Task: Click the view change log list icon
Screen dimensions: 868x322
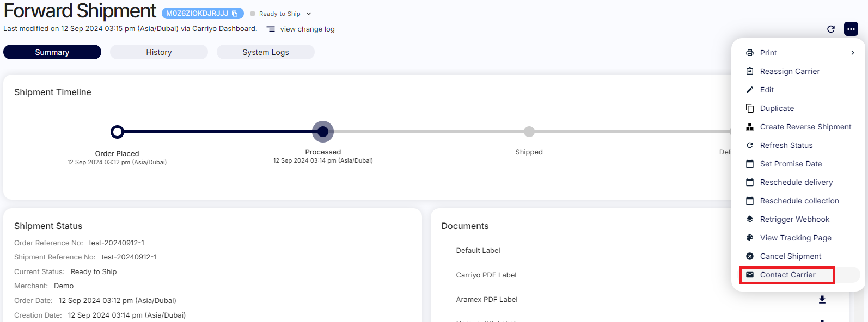Action: point(271,29)
